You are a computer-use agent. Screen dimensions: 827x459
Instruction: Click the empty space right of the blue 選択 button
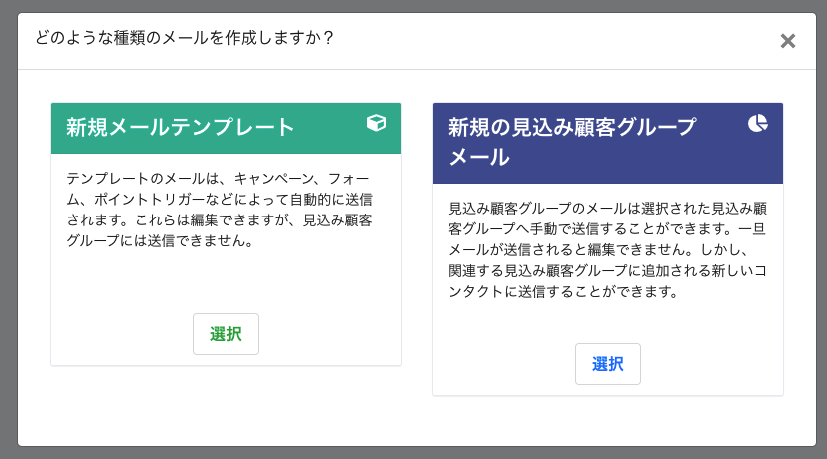[x=710, y=364]
